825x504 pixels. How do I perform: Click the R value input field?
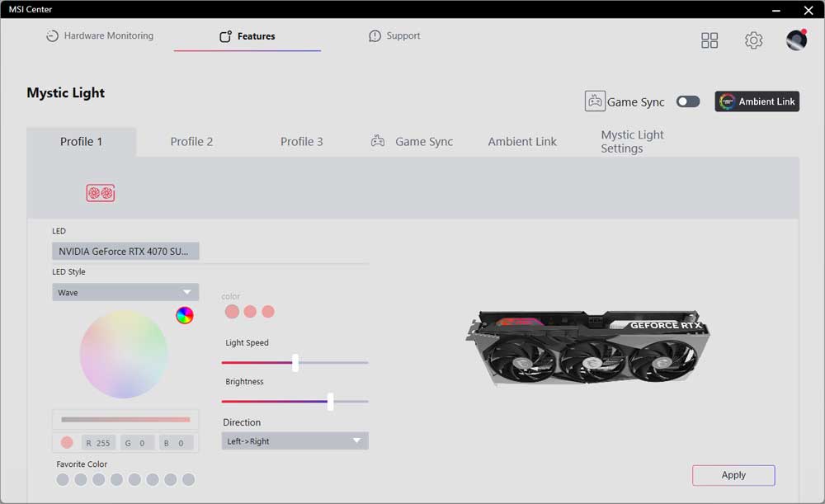[99, 443]
